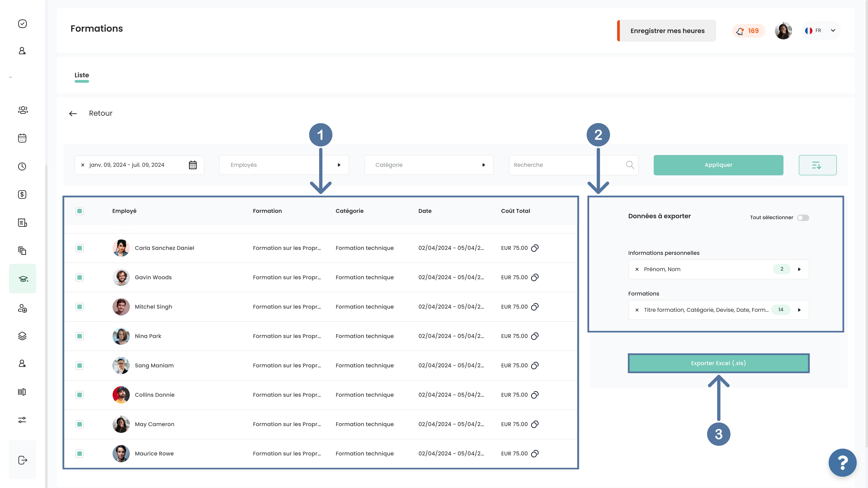Image resolution: width=868 pixels, height=488 pixels.
Task: Open the date range calendar icon
Action: pyautogui.click(x=193, y=165)
